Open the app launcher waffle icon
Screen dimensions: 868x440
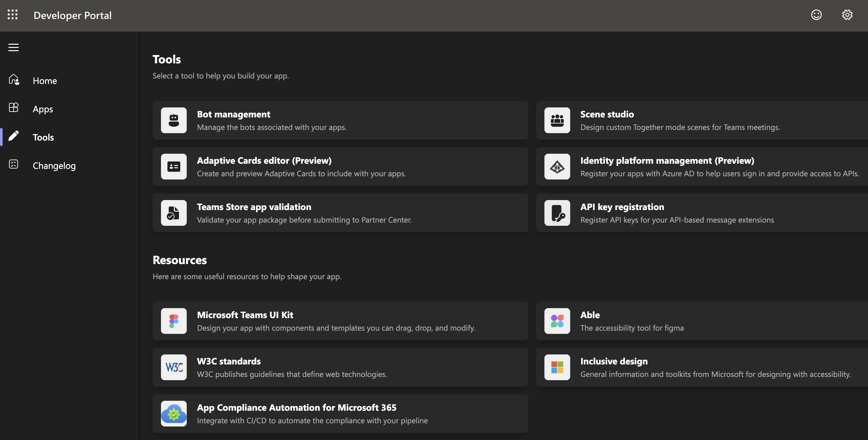pos(13,15)
